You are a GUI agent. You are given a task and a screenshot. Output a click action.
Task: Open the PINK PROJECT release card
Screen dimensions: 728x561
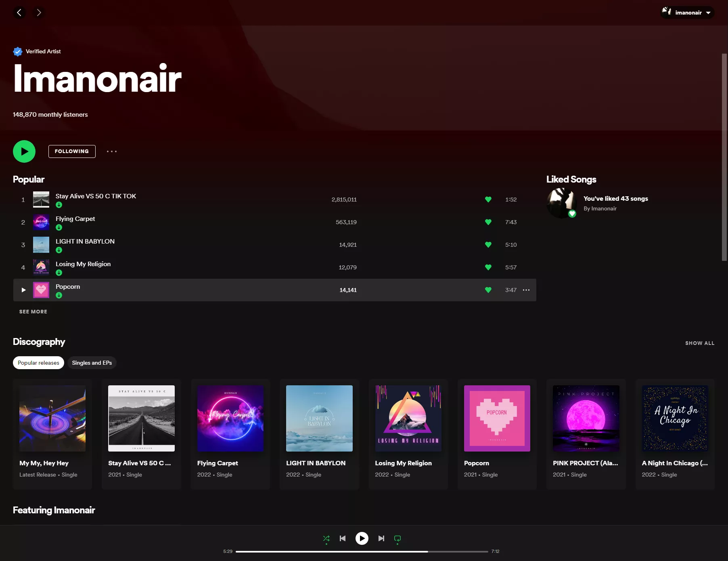pos(586,434)
